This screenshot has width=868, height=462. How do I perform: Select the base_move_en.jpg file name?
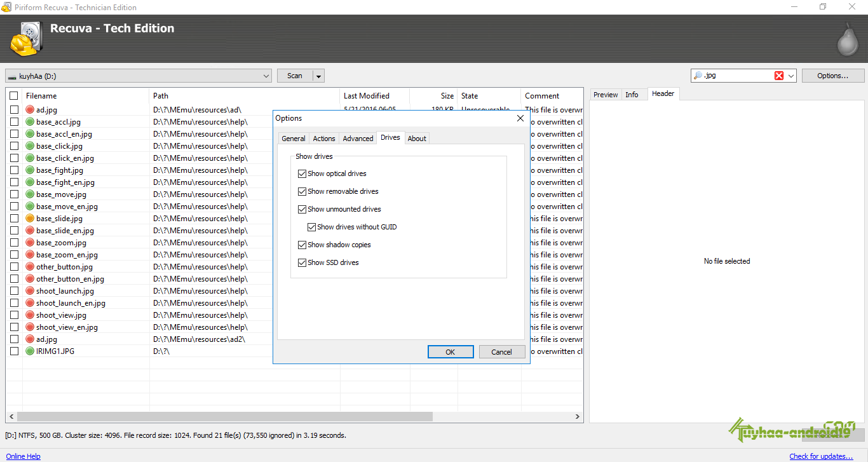coord(67,207)
